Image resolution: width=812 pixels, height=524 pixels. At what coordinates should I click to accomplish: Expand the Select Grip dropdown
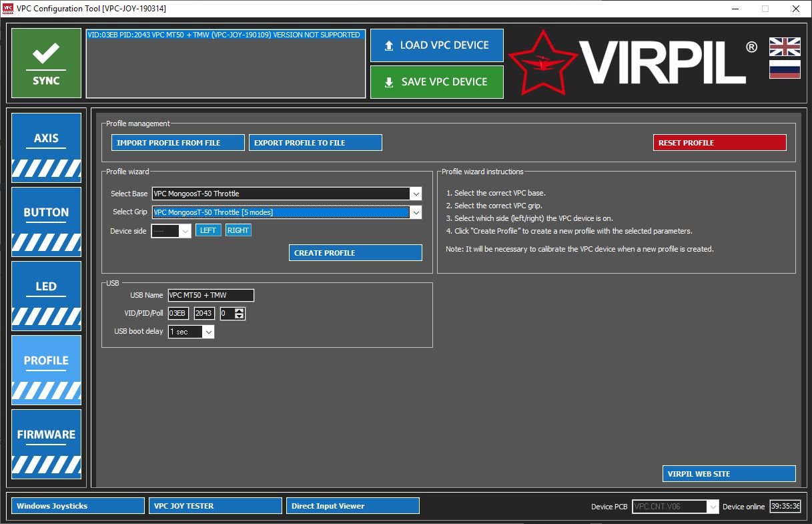click(416, 212)
